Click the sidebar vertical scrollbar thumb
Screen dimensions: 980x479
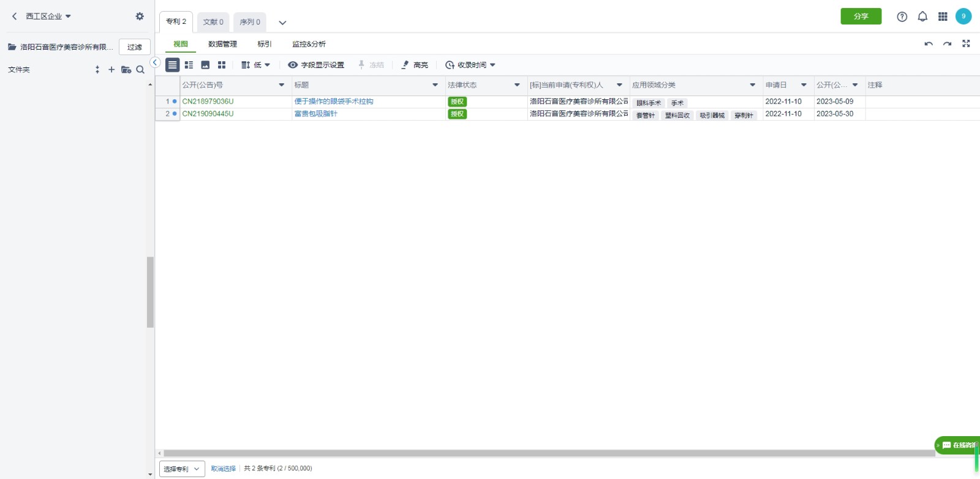[x=150, y=292]
